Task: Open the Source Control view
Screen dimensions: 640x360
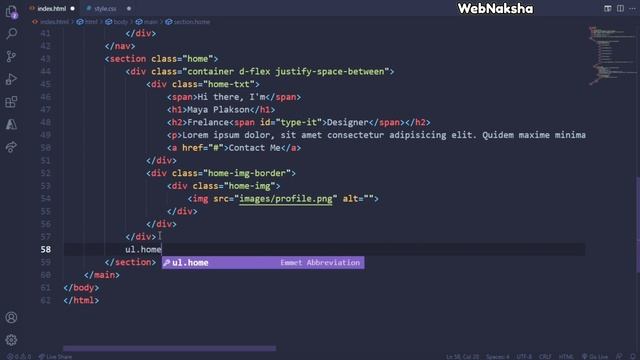Action: click(11, 56)
